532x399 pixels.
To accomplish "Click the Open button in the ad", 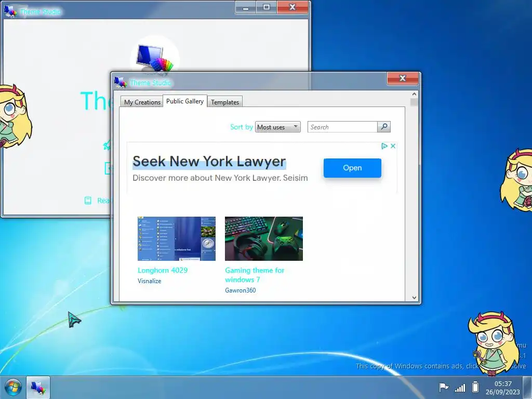I will pos(352,168).
